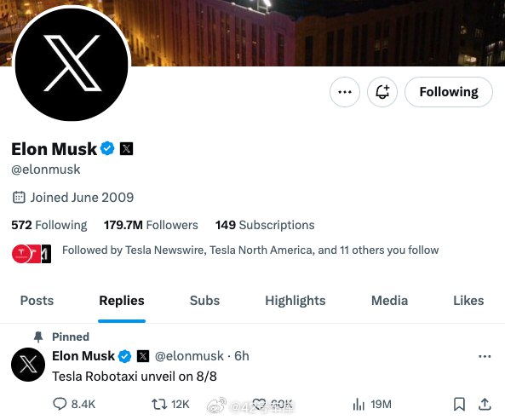Go to the Likes tab
This screenshot has width=505, height=420.
click(x=468, y=301)
